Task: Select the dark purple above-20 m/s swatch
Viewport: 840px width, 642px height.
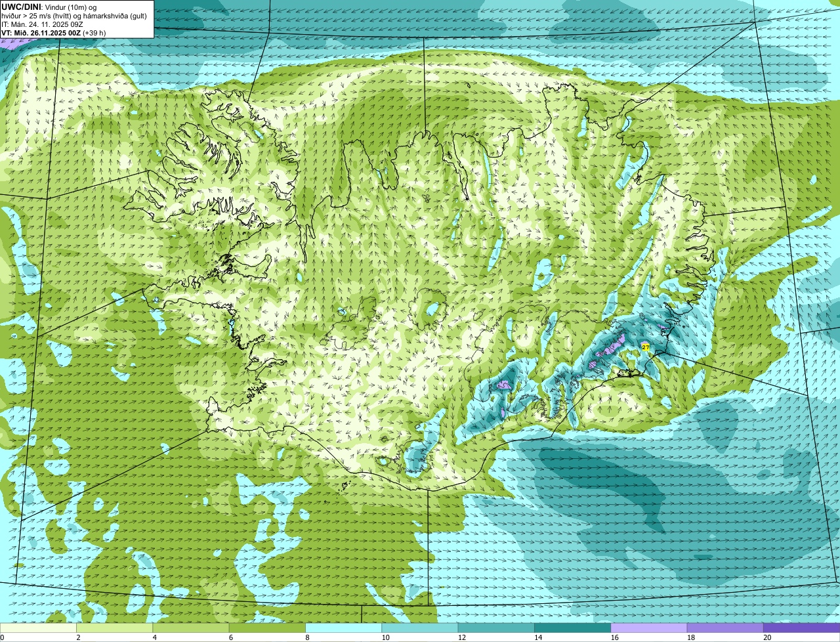Action: (801, 628)
